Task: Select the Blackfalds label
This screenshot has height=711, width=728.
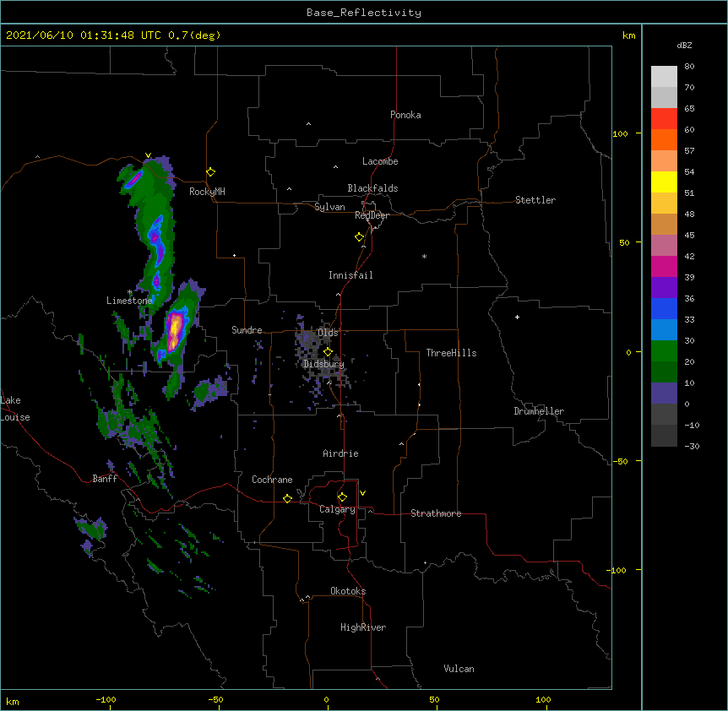Action: click(x=372, y=188)
